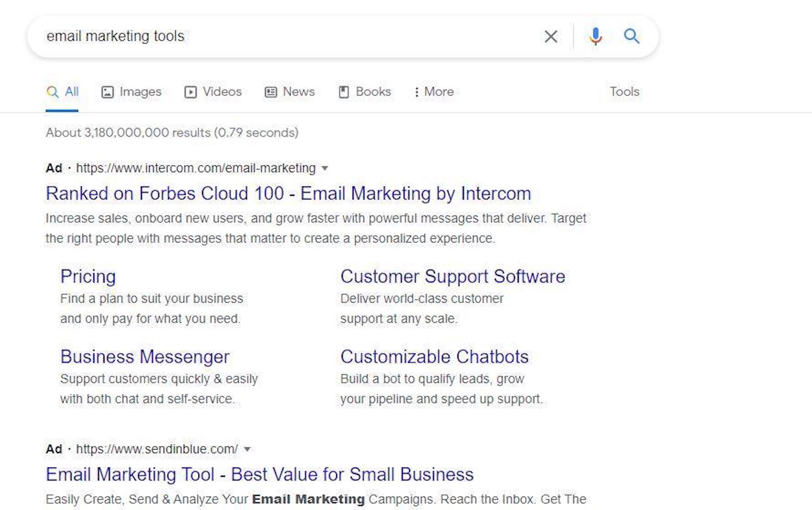
Task: Click the blue magnifier search icon
Action: pyautogui.click(x=632, y=37)
